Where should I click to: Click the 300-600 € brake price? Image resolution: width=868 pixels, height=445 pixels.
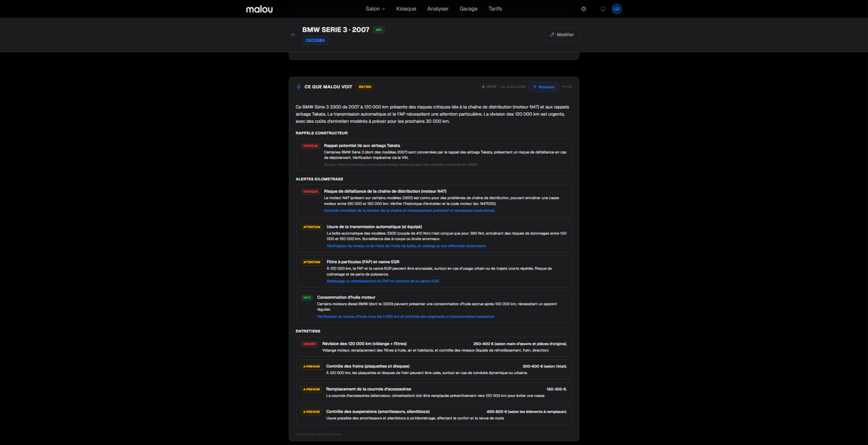pos(545,366)
